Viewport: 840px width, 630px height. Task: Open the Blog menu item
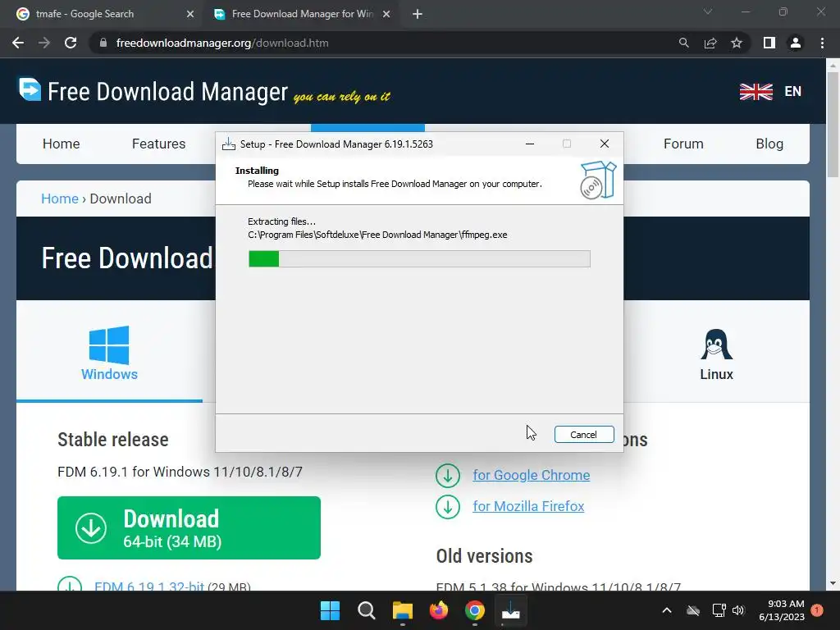tap(769, 144)
